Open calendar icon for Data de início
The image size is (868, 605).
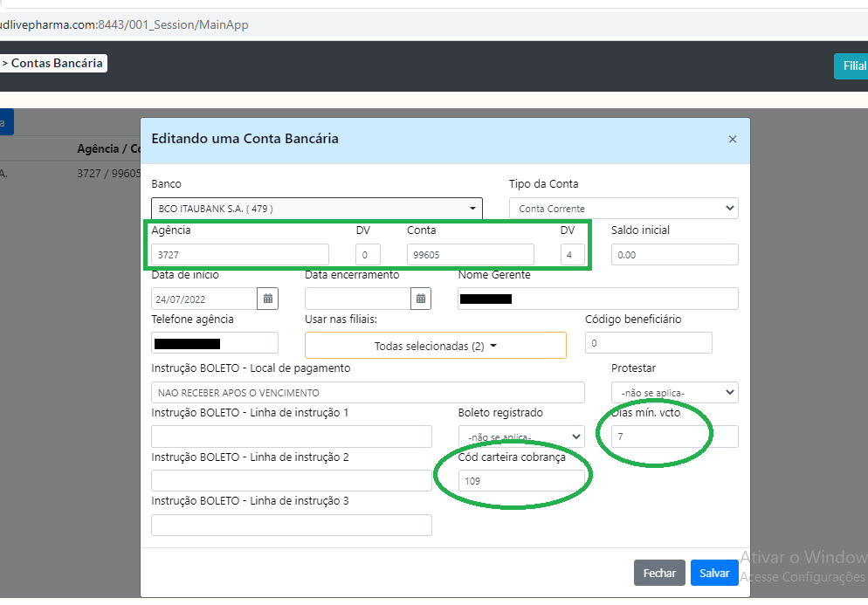click(x=268, y=299)
